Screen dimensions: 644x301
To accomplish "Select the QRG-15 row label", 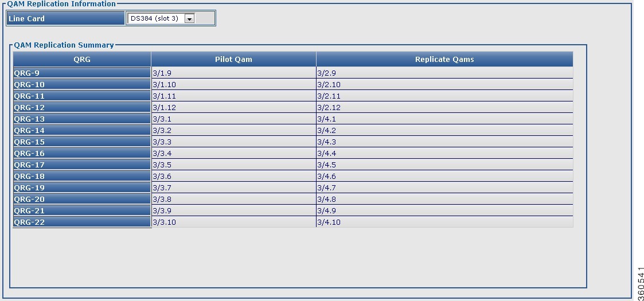I will coord(82,142).
